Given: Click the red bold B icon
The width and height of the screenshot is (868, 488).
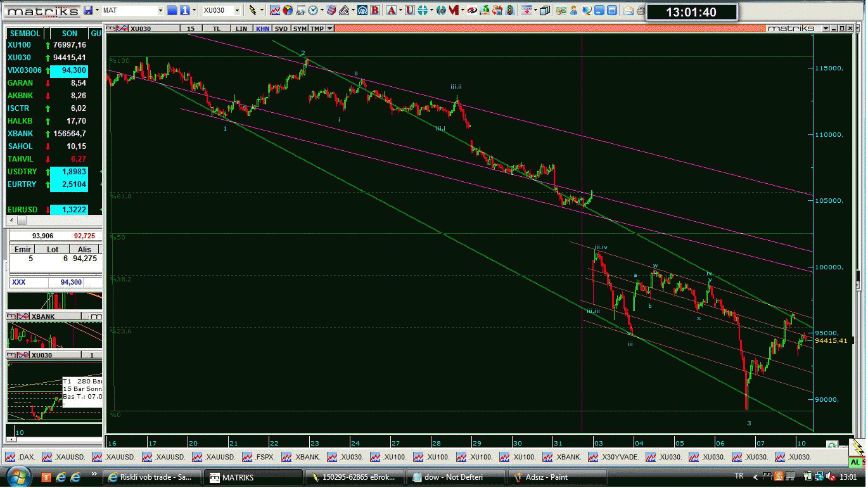Looking at the screenshot, I should click(x=375, y=10).
